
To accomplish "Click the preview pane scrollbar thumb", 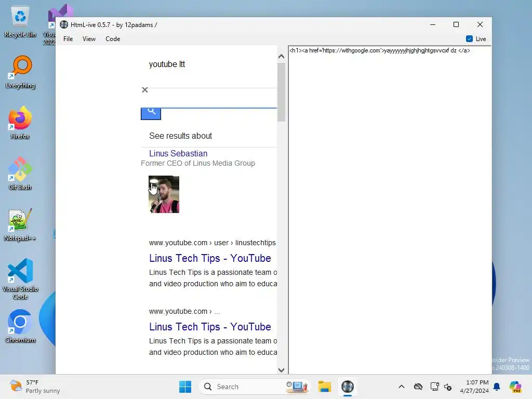I will [281, 92].
